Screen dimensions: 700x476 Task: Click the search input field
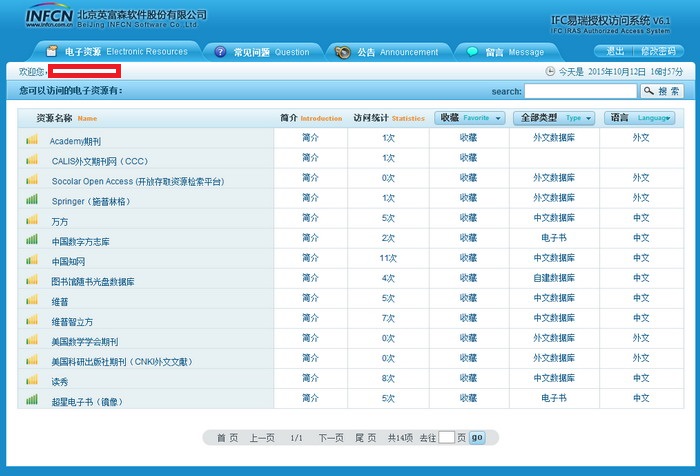point(580,91)
